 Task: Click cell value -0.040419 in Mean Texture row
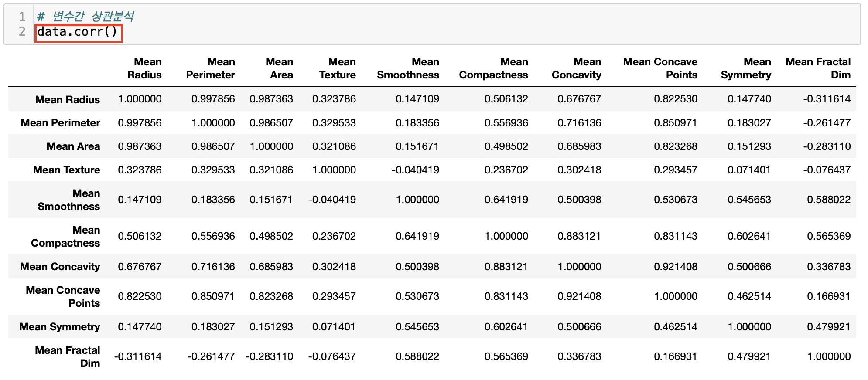pyautogui.click(x=415, y=170)
